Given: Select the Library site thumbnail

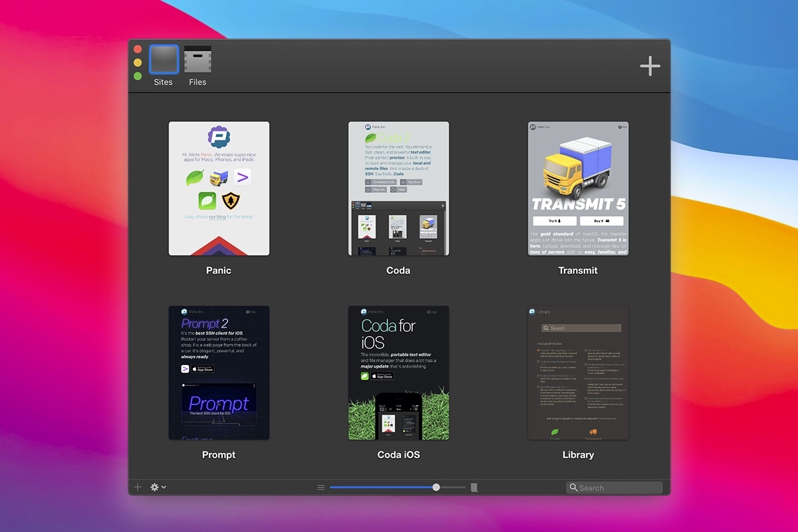Looking at the screenshot, I should pyautogui.click(x=578, y=372).
